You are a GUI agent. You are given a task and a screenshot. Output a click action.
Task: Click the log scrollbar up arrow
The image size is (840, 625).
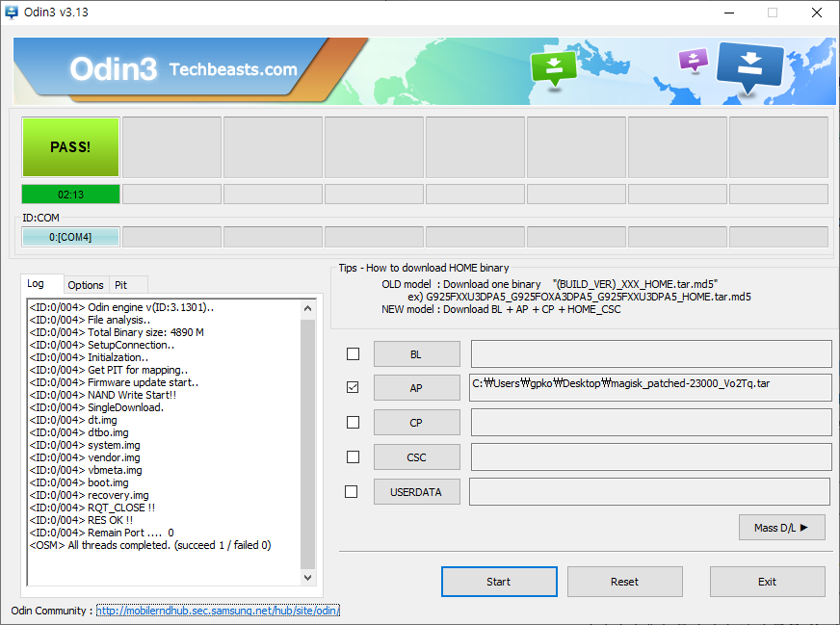pyautogui.click(x=307, y=308)
